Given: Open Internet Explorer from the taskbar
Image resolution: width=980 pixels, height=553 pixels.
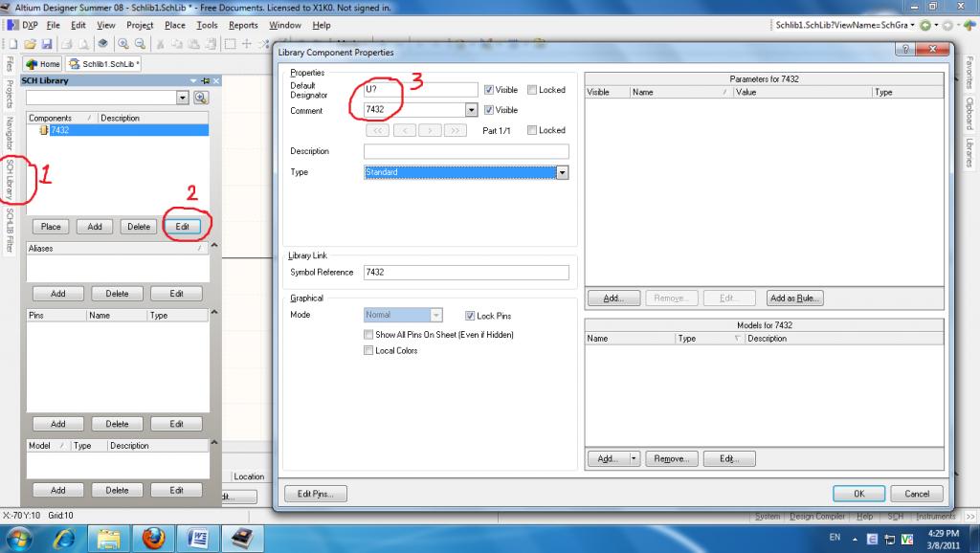Looking at the screenshot, I should pyautogui.click(x=64, y=538).
